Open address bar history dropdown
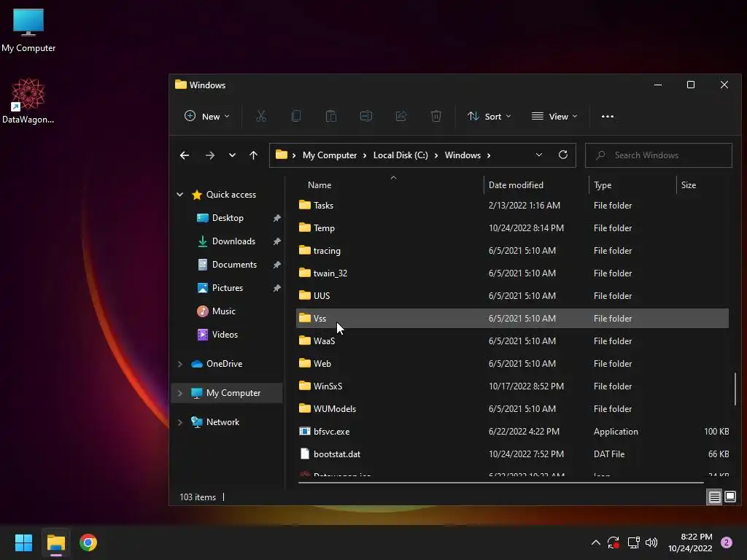The width and height of the screenshot is (747, 560). (539, 155)
